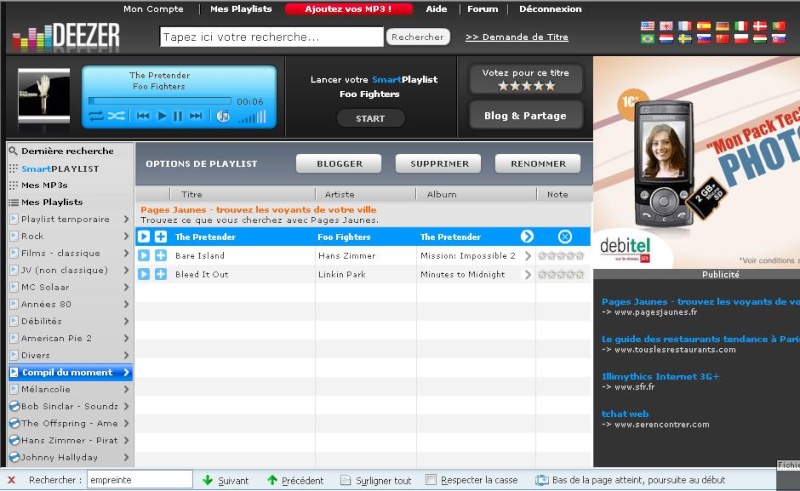Start the Foo Fighters SmartPlaylist

370,118
